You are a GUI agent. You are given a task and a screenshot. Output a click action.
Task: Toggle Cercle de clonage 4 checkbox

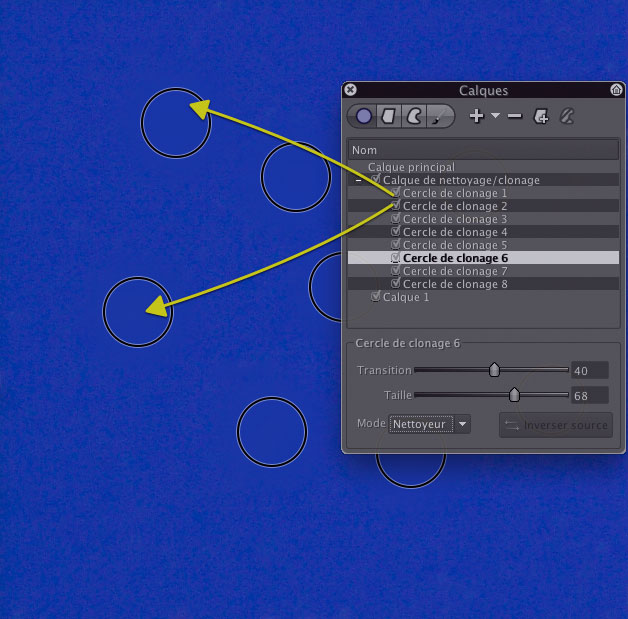coord(396,231)
